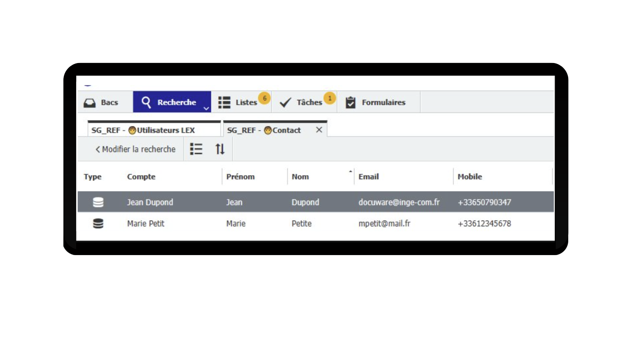Switch to the Listes tab
Image resolution: width=644 pixels, height=362 pixels.
coord(241,102)
